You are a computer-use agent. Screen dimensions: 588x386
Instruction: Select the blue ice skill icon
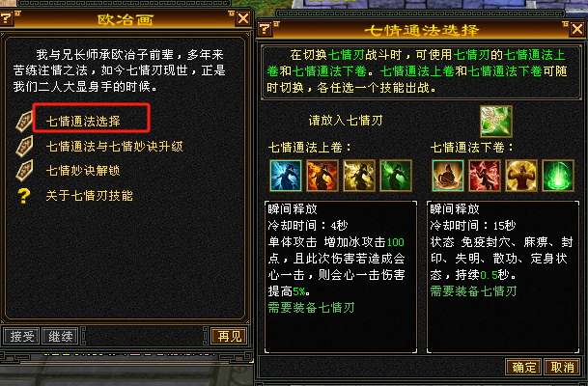point(286,176)
